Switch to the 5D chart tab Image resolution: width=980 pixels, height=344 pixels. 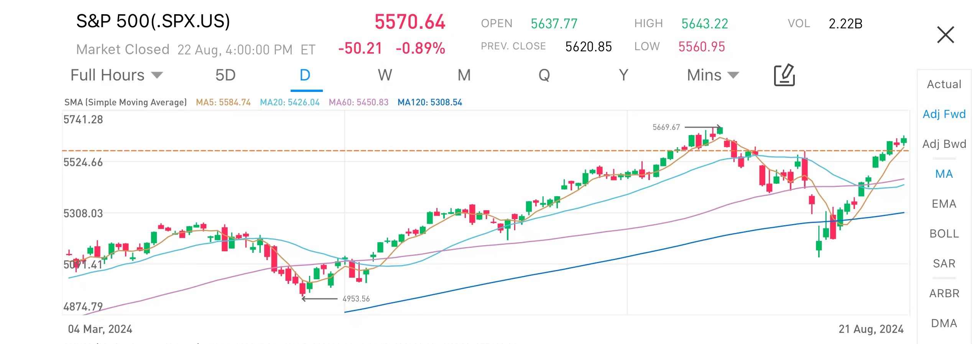click(x=225, y=75)
